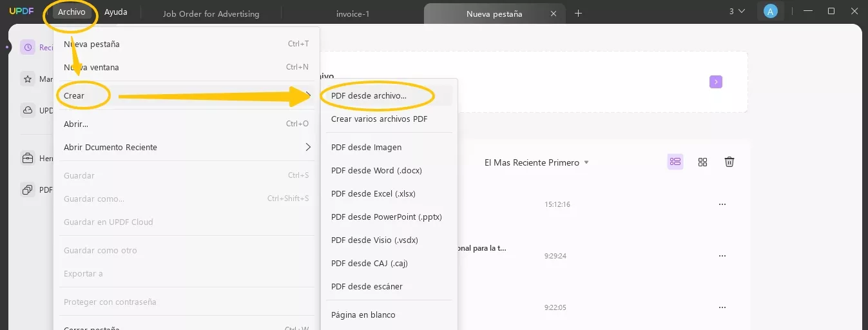
Task: Click the 9:29:24 timestamp
Action: [x=555, y=256]
